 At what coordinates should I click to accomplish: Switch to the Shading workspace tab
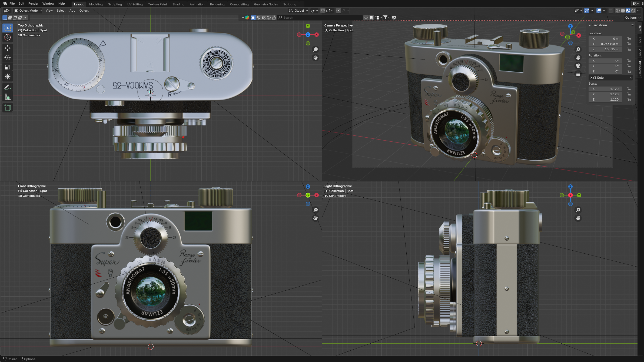pos(178,4)
